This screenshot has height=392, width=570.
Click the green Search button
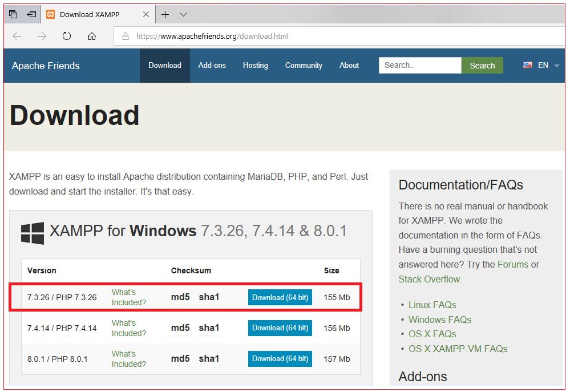(x=482, y=65)
